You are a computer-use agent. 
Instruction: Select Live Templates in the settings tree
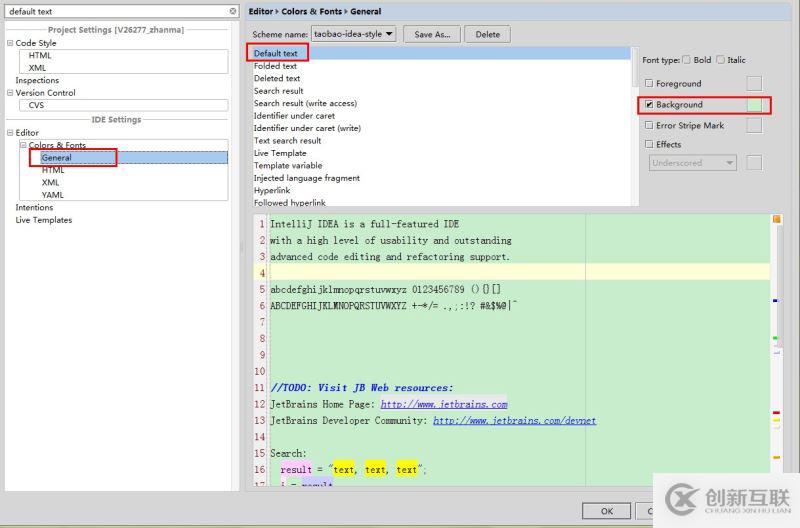44,220
